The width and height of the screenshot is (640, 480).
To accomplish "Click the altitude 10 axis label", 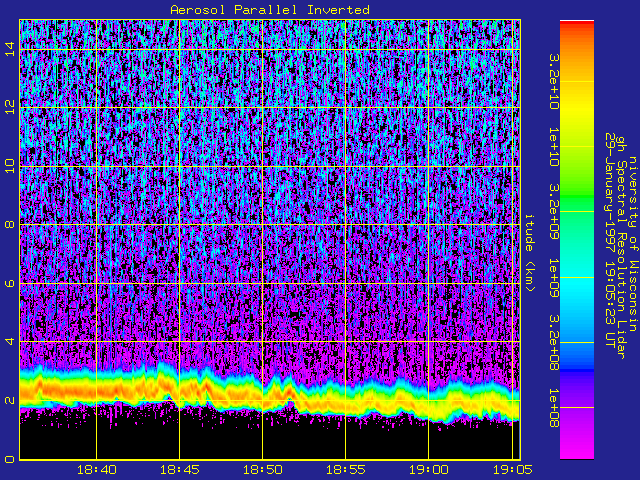I will click(10, 166).
